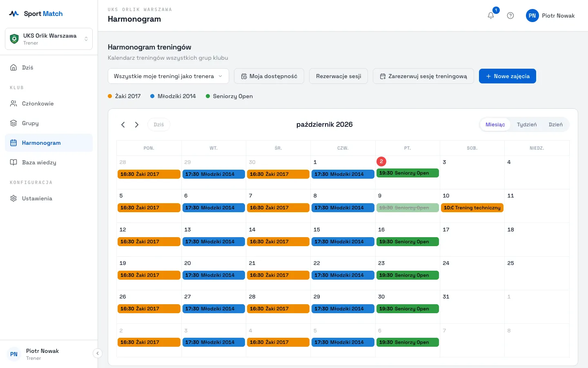The height and width of the screenshot is (368, 588).
Task: Open the cancelled Seniorzy Open event on the 9th
Action: [x=408, y=208]
